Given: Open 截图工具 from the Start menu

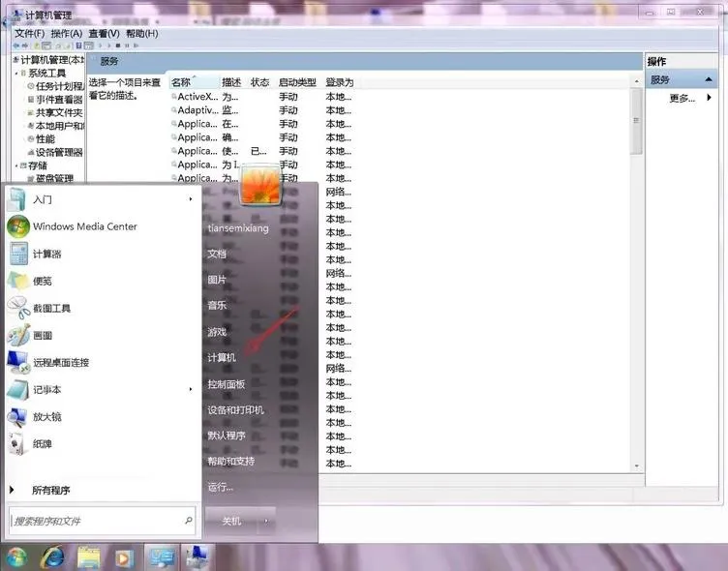Looking at the screenshot, I should click(x=103, y=309).
